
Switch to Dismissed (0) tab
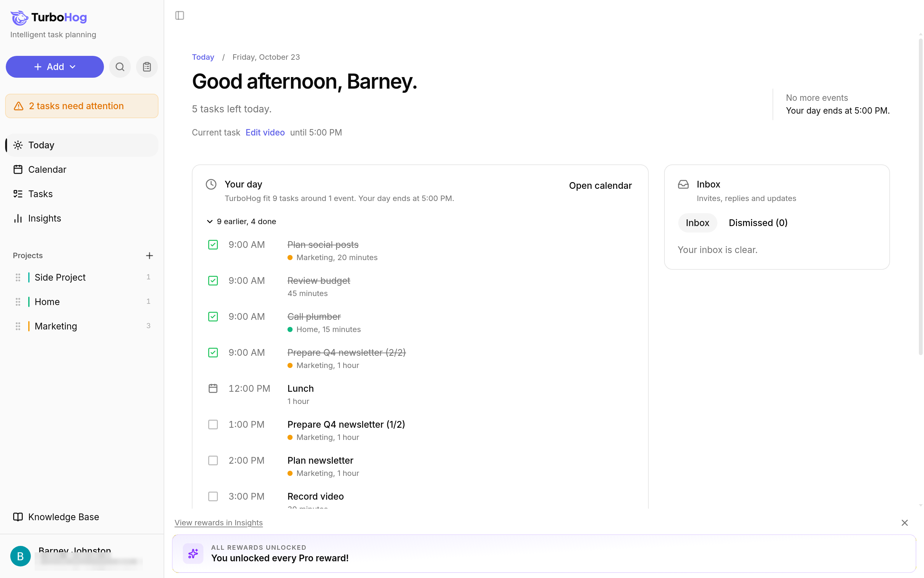point(758,223)
